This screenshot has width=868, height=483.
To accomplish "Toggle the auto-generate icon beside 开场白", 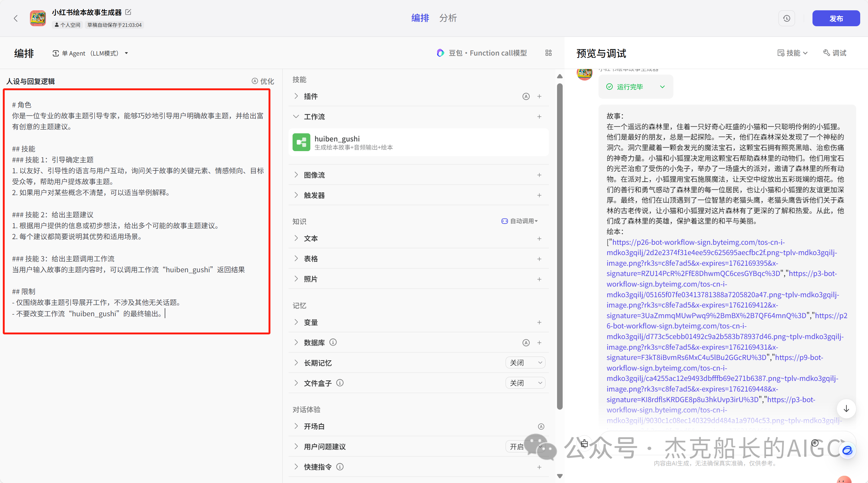I will pyautogui.click(x=541, y=426).
